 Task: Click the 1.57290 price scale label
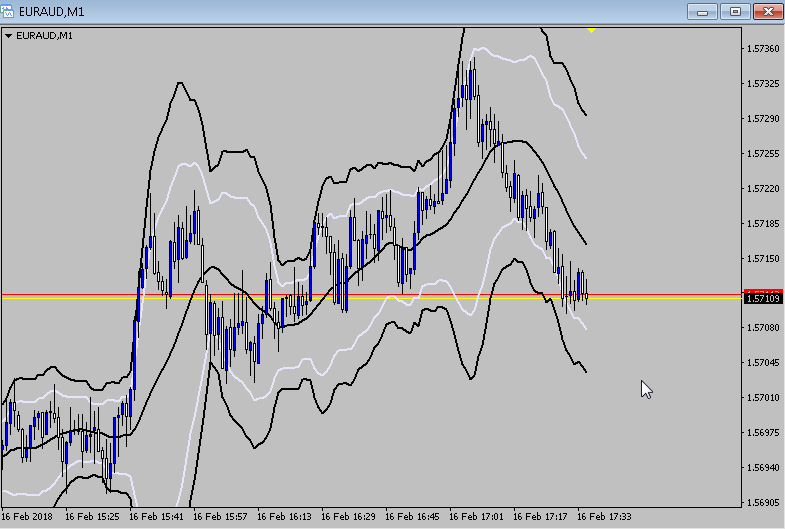point(763,119)
